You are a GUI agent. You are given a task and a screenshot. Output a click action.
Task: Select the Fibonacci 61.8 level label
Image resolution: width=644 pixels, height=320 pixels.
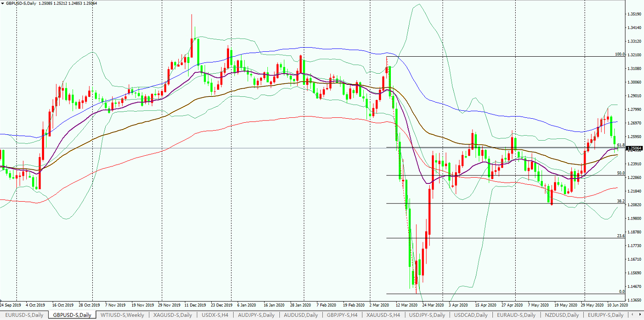(x=621, y=145)
